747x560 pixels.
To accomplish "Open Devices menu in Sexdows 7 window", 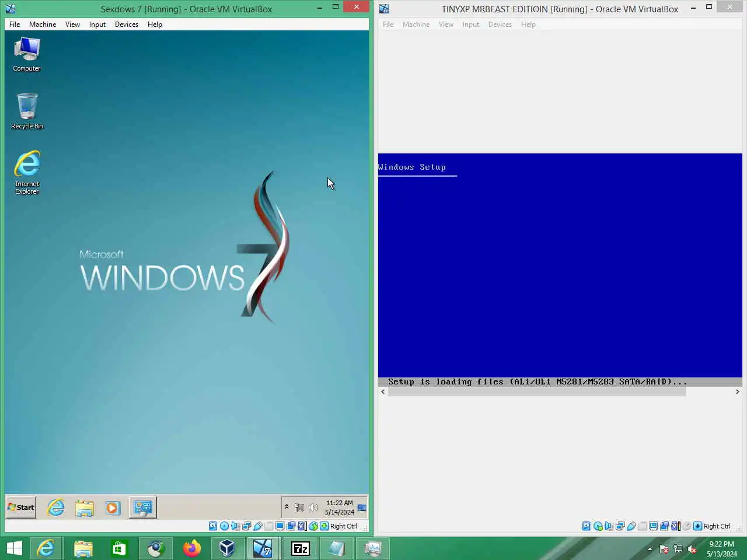I will tap(127, 24).
